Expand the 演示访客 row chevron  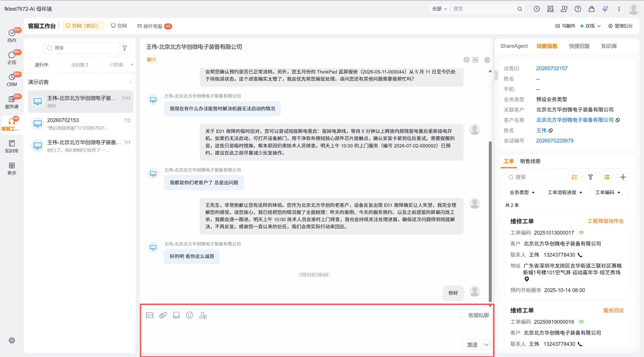coord(130,82)
